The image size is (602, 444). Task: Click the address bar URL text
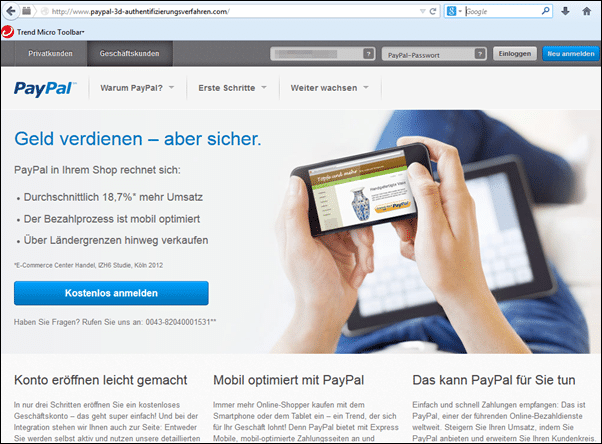[x=140, y=12]
